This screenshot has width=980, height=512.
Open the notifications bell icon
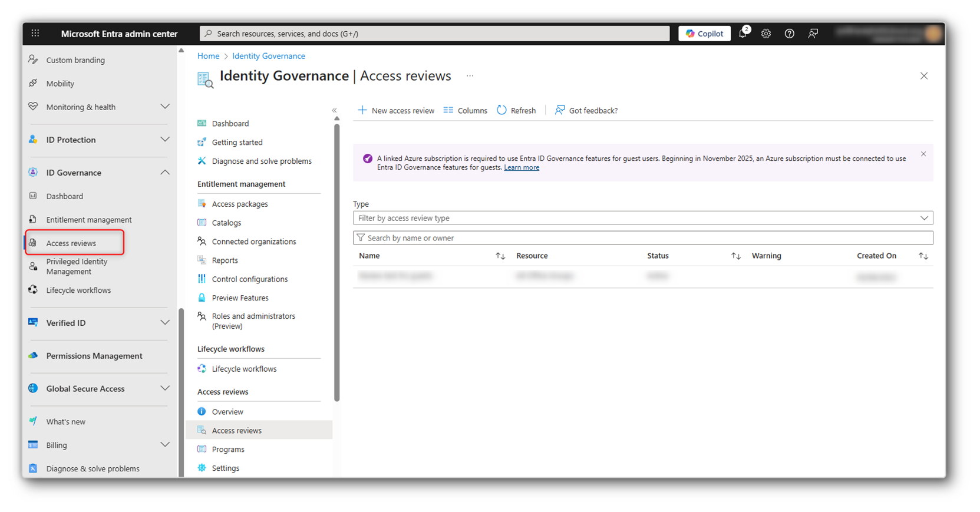click(743, 34)
